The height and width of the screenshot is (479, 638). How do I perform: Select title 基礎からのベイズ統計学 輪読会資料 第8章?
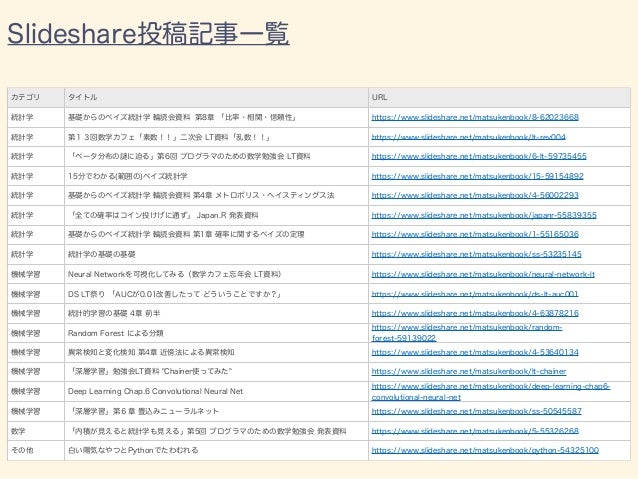point(182,117)
